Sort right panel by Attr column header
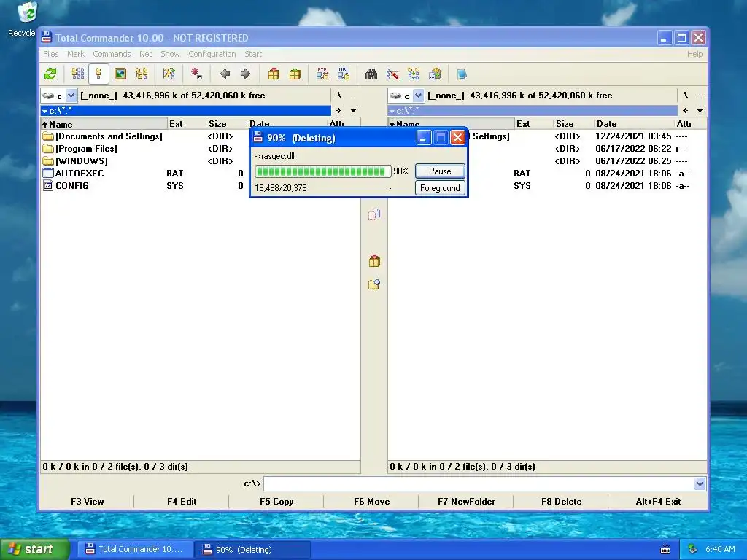Screen dimensions: 747x560 (x=690, y=124)
